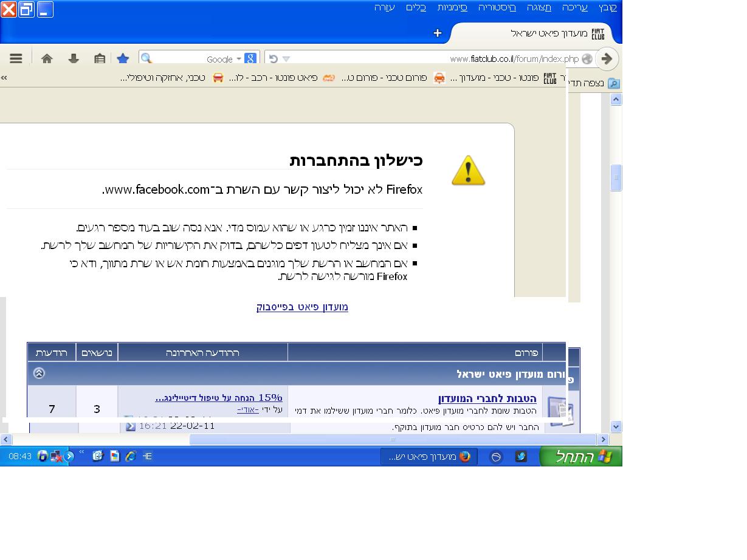Viewport: 747px width, 560px height.
Task: Expand bookmarks toolbar overflow chevron
Action: pos(4,78)
